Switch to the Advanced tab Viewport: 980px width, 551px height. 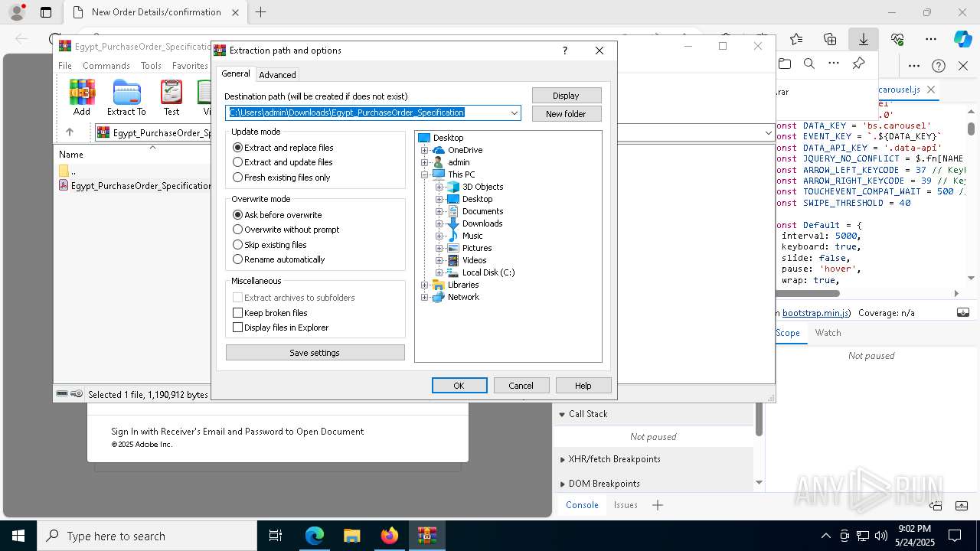pos(277,75)
